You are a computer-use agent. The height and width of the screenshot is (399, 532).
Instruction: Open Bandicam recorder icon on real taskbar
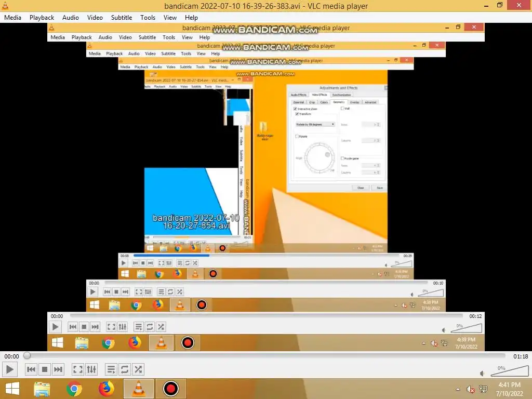pyautogui.click(x=170, y=389)
